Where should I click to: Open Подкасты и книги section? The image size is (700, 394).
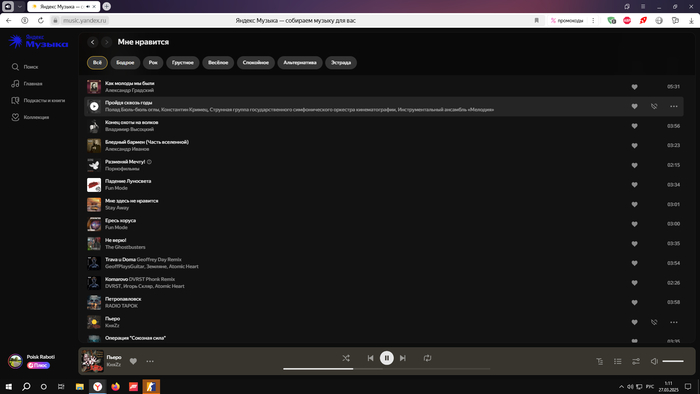(x=38, y=100)
